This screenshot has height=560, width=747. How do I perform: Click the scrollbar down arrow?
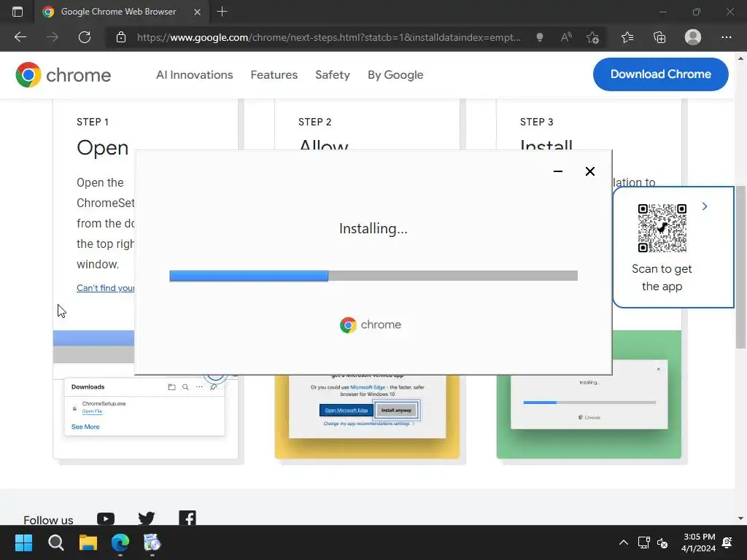(x=740, y=518)
